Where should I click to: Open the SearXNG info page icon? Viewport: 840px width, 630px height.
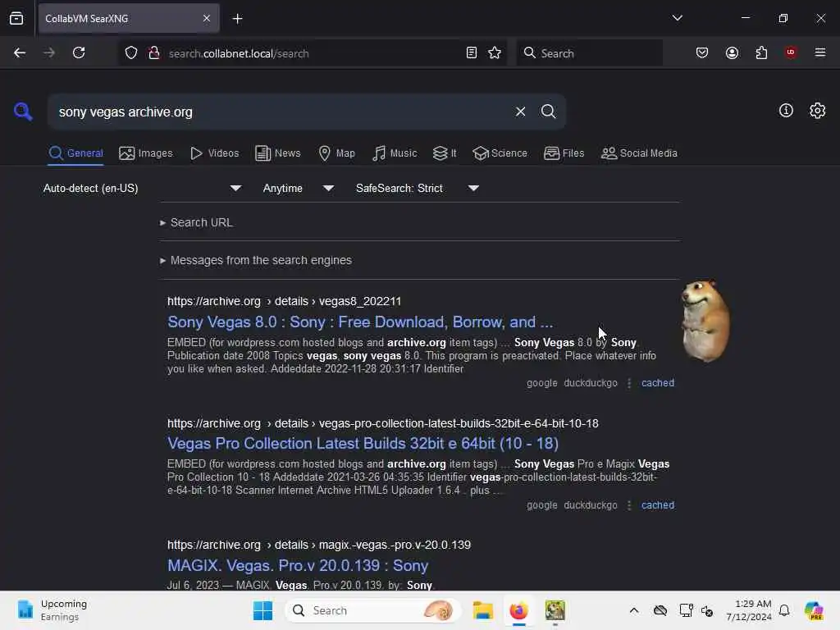[x=786, y=111]
